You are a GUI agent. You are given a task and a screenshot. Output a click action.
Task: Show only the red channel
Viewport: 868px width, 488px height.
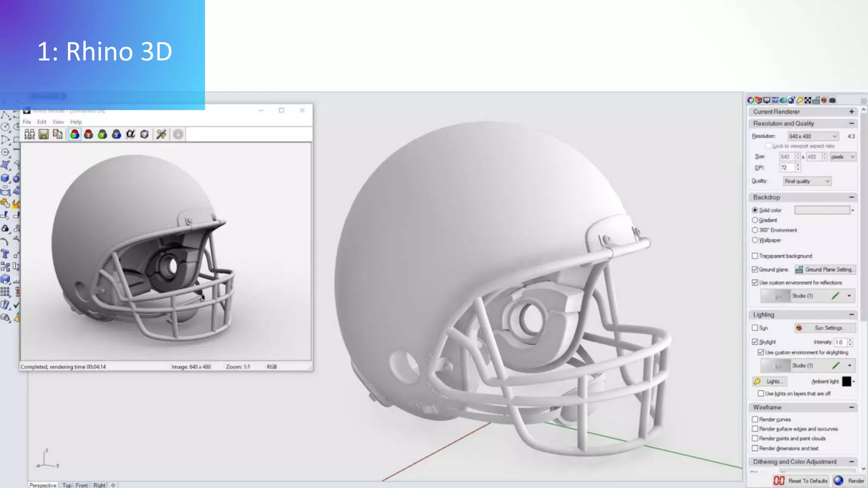point(88,134)
